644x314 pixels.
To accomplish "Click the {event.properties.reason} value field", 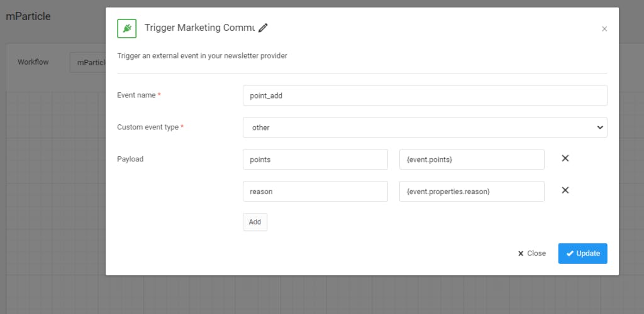I will 472,192.
